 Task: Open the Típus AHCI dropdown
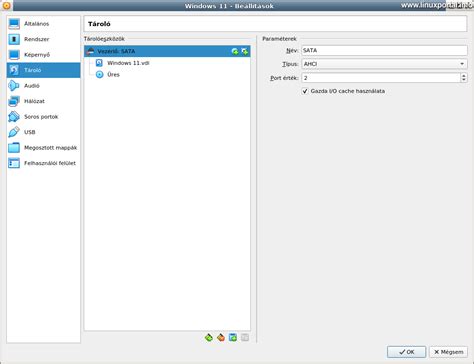click(384, 64)
